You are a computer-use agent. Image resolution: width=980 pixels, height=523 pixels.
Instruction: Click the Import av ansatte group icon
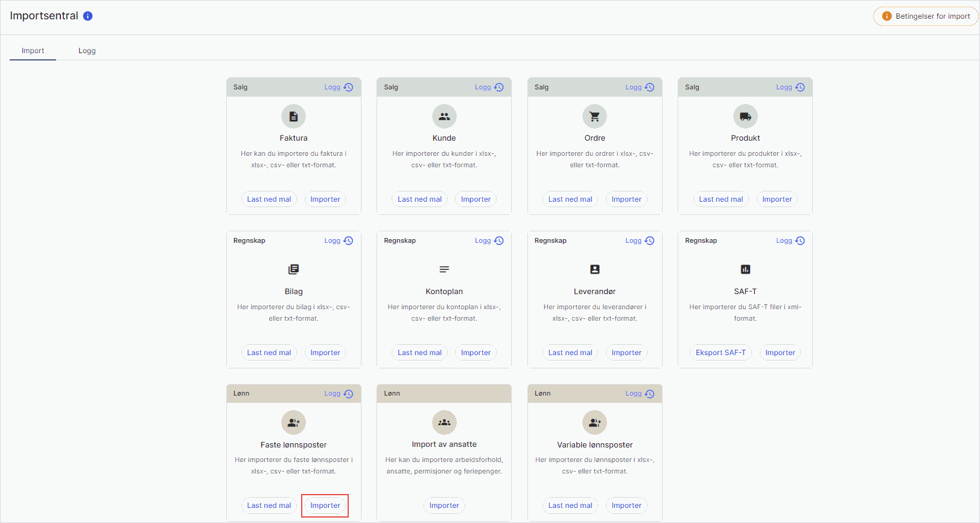click(x=444, y=423)
